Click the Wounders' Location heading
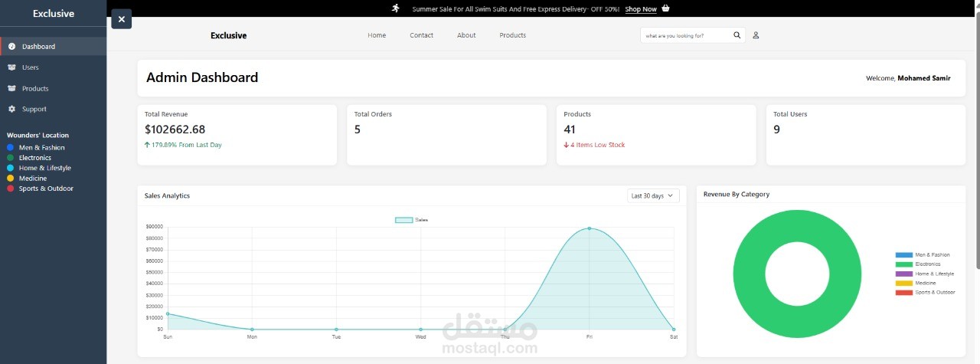 (38, 136)
